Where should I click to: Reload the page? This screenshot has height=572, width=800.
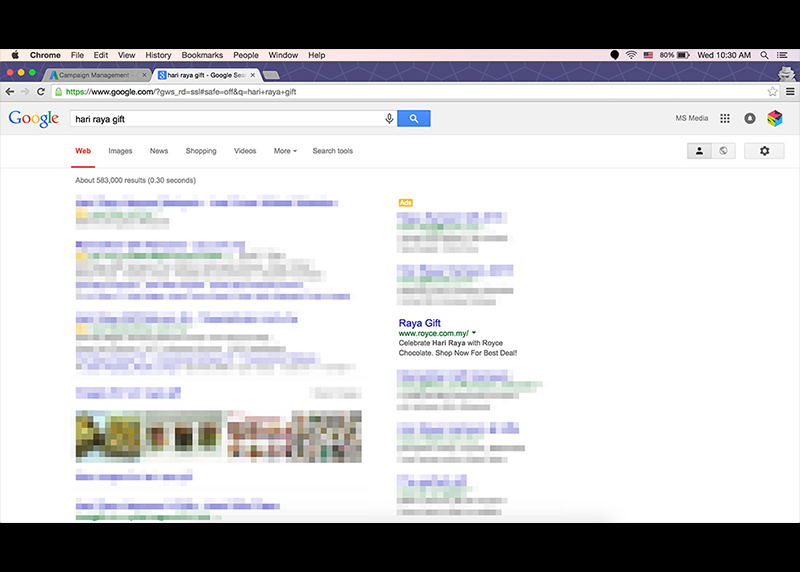(40, 91)
